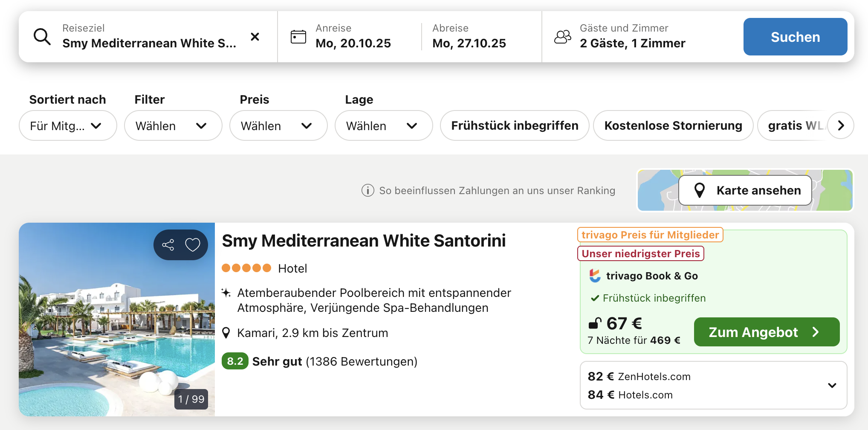868x430 pixels.
Task: Click the Zum Angebot green button
Action: click(767, 332)
